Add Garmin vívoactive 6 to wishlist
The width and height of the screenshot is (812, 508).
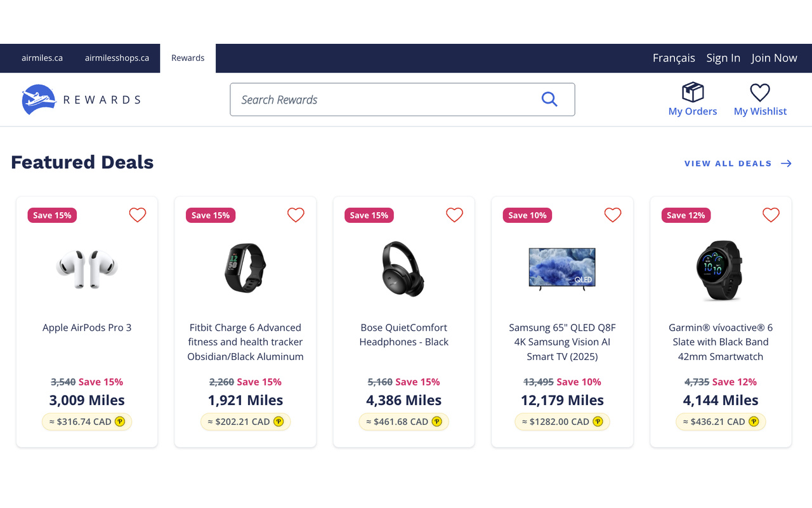point(771,215)
